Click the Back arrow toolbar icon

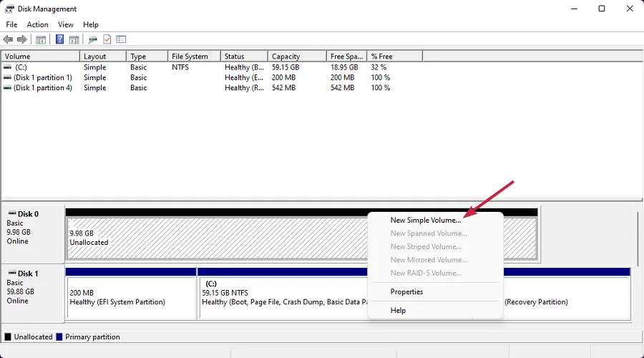click(8, 39)
